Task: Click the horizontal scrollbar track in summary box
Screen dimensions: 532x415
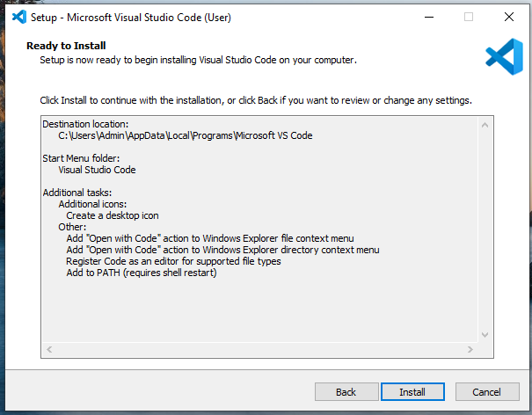Action: [x=260, y=350]
